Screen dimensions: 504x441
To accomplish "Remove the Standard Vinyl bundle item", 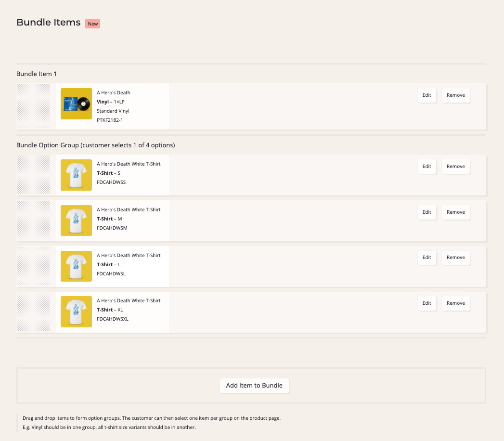I will pos(455,95).
